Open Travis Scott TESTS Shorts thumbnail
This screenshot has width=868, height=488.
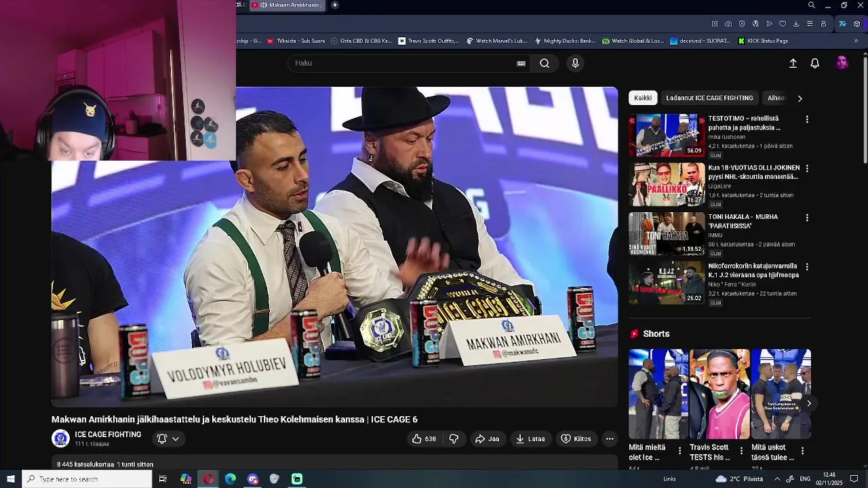coord(719,394)
